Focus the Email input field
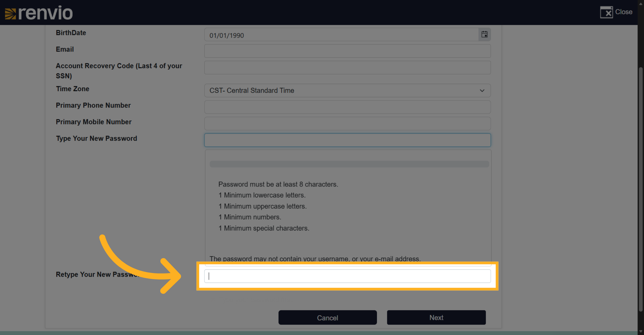The height and width of the screenshot is (335, 644). point(347,51)
